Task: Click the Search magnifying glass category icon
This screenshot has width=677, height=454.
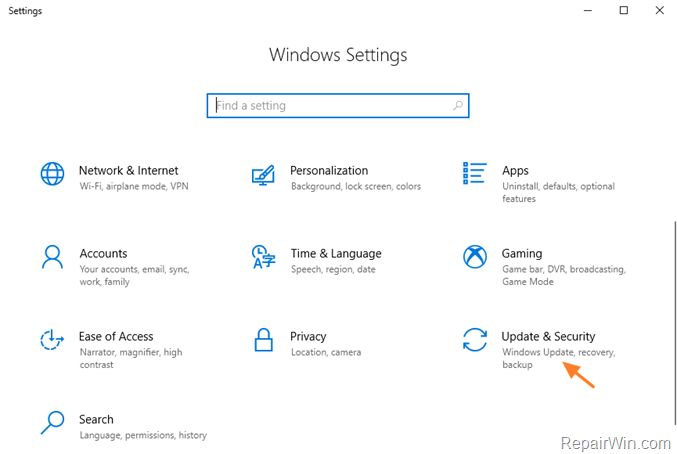Action: 52,422
